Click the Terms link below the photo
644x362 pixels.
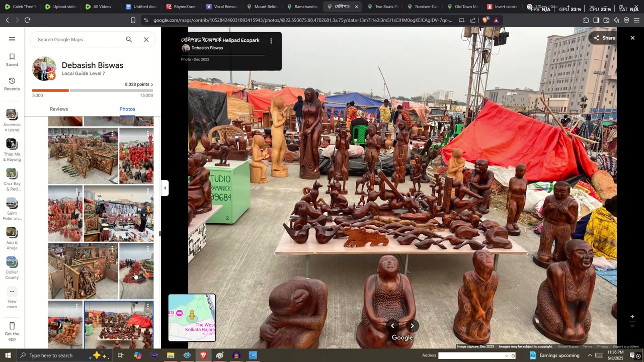click(587, 346)
